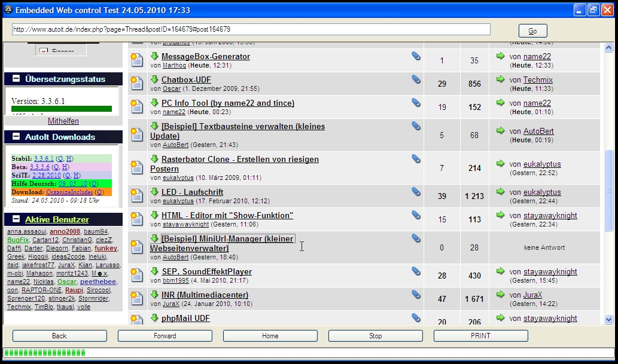Click the URL address input field
The width and height of the screenshot is (618, 364).
[x=251, y=29]
